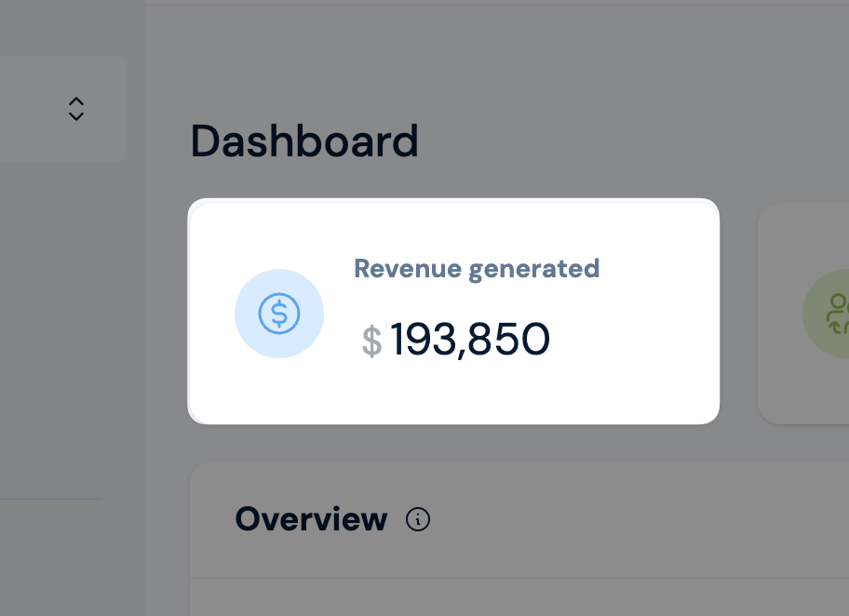Click the info icon beside Overview
Viewport: 849px width, 616px height.
[417, 519]
